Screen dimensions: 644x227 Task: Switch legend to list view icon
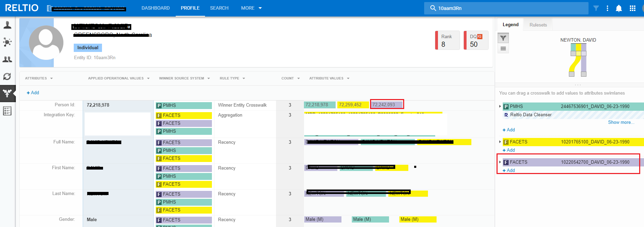pyautogui.click(x=503, y=48)
